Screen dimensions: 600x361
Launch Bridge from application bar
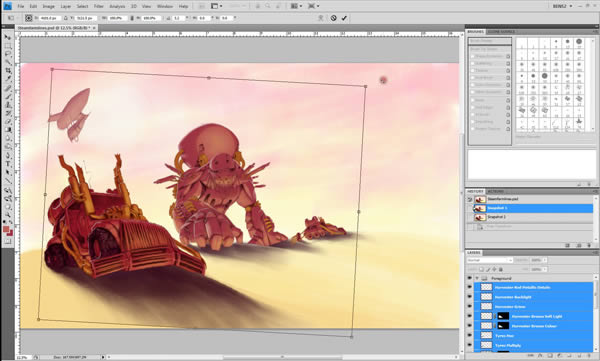pos(202,6)
